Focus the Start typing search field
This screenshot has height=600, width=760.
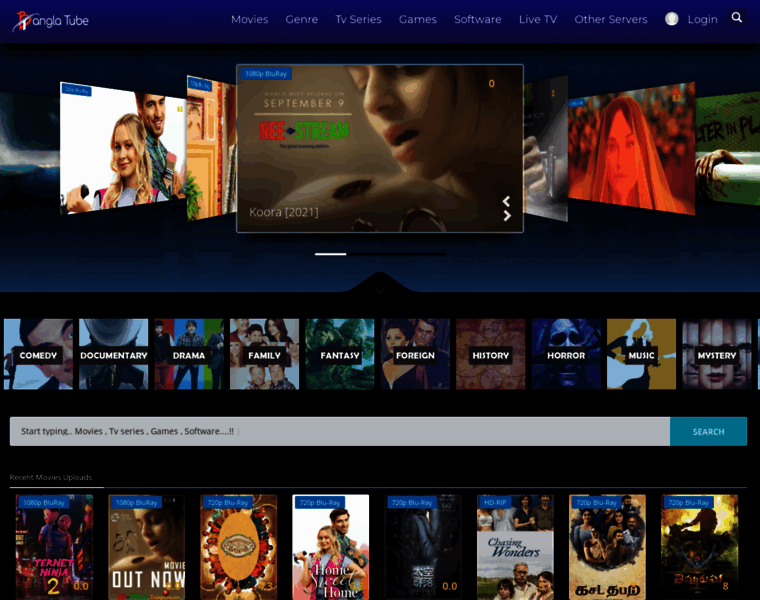[x=340, y=431]
